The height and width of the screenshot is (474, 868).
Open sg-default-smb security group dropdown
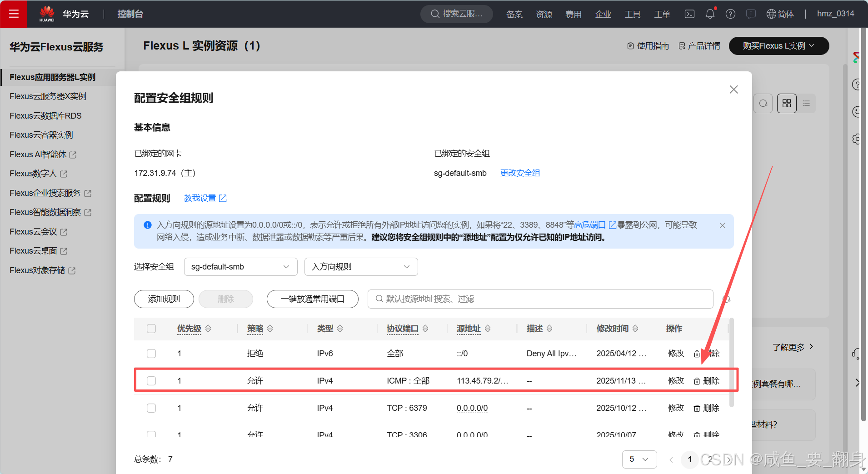[x=240, y=267]
